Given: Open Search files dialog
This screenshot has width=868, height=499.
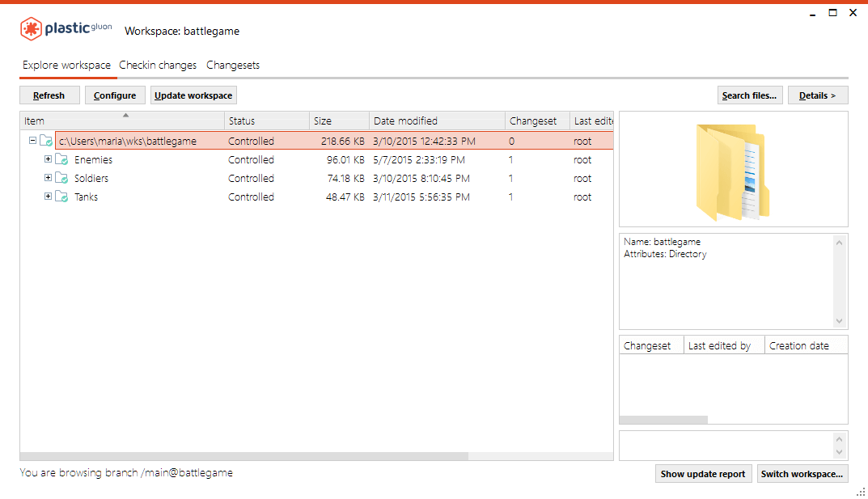Looking at the screenshot, I should pyautogui.click(x=750, y=95).
